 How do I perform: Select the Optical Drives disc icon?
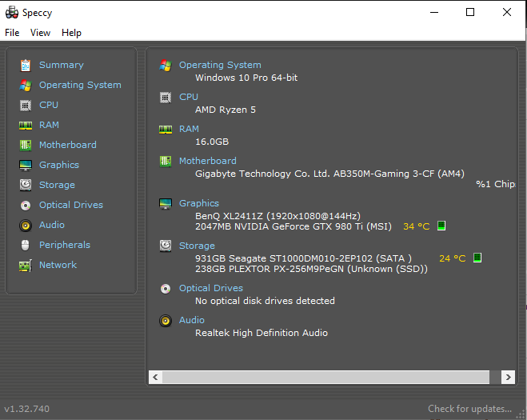(26, 205)
